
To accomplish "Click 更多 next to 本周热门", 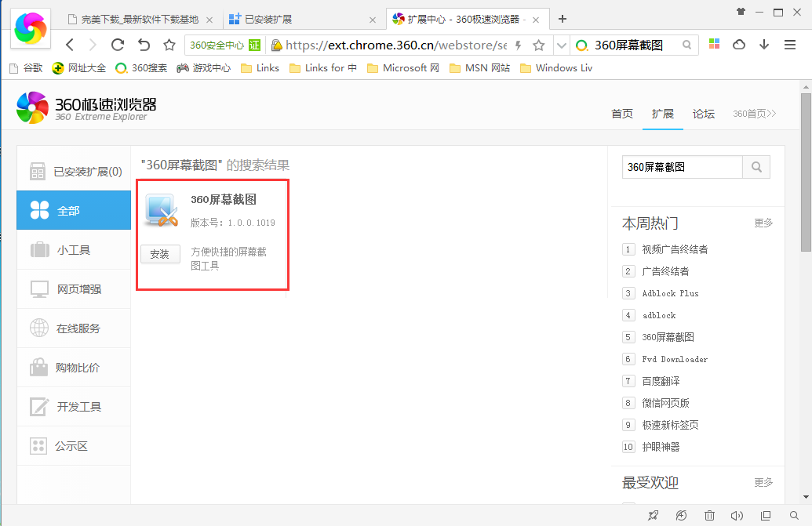I will 763,223.
